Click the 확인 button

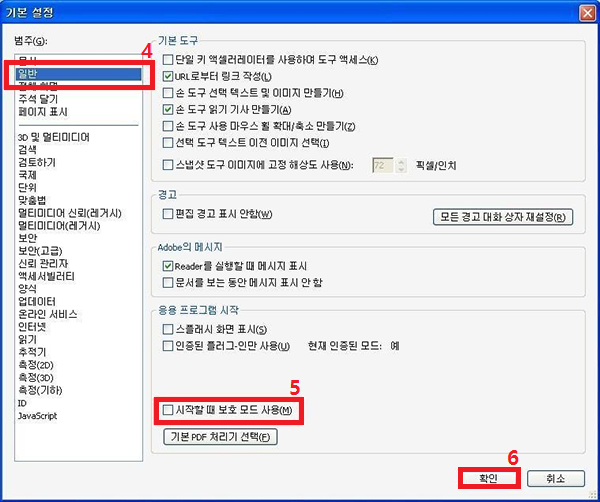click(489, 478)
